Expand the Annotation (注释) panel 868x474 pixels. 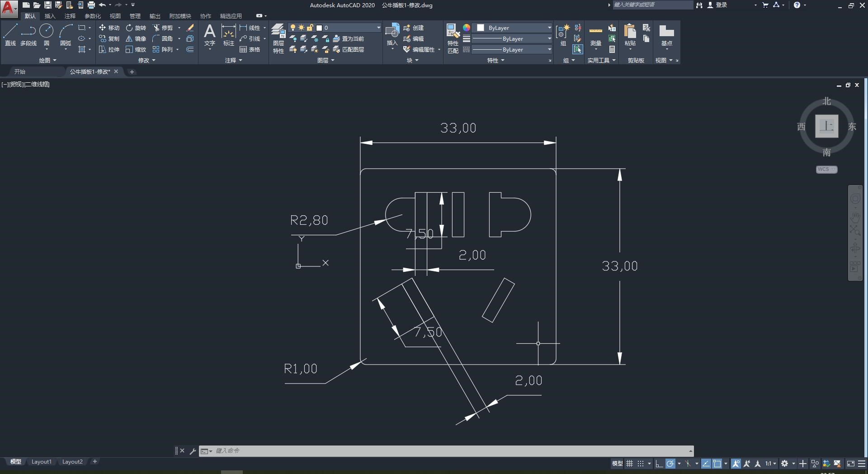tap(234, 60)
